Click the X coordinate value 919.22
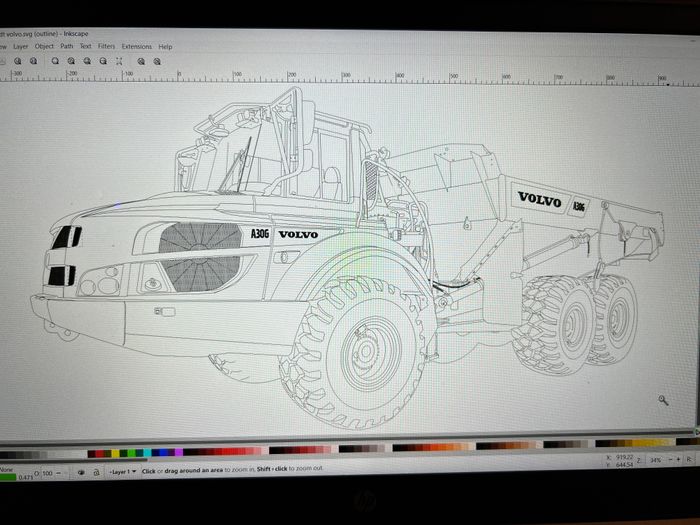Image resolution: width=700 pixels, height=525 pixels. click(x=625, y=457)
